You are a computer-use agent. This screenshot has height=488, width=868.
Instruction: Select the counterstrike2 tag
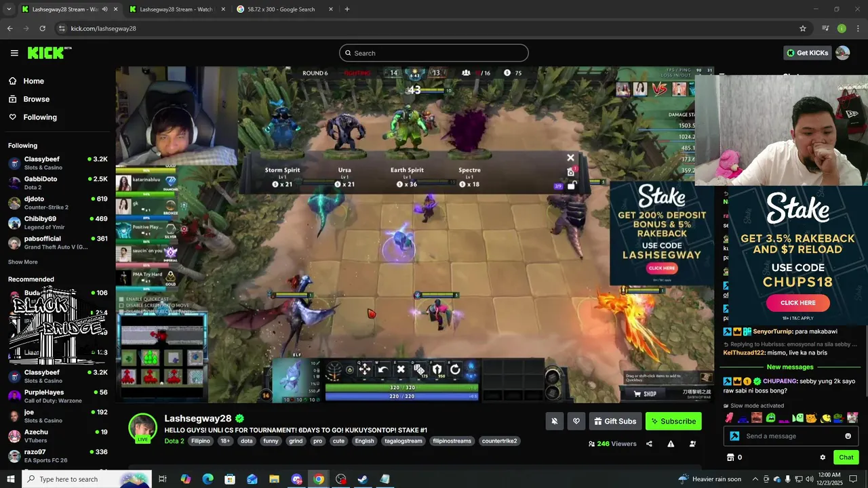pyautogui.click(x=500, y=441)
